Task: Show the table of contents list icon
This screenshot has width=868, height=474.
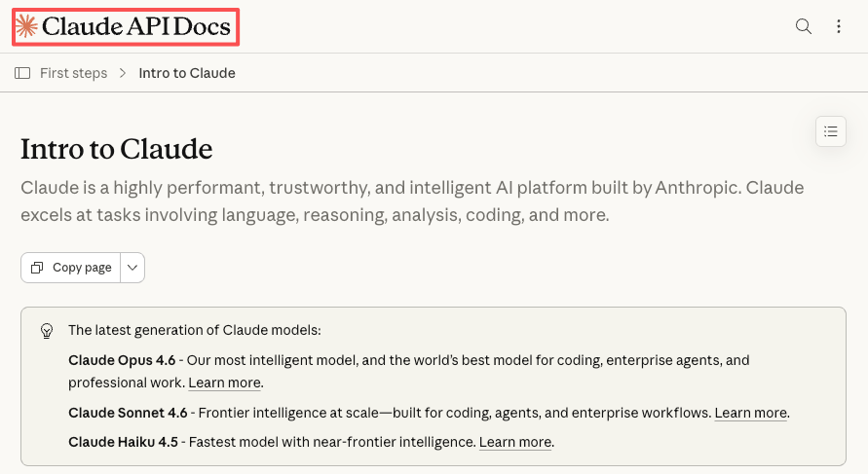Action: point(830,130)
